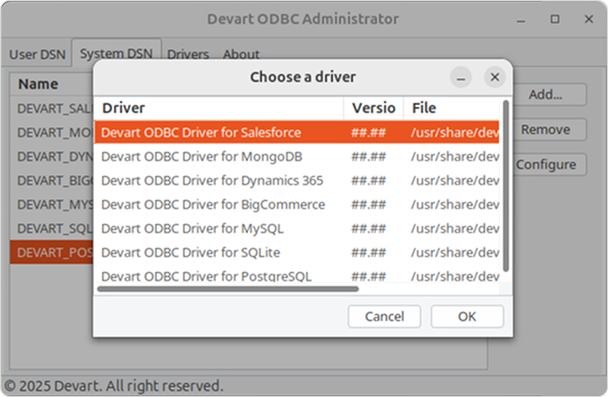Select Devart ODBC Driver for MySQL

pos(297,229)
